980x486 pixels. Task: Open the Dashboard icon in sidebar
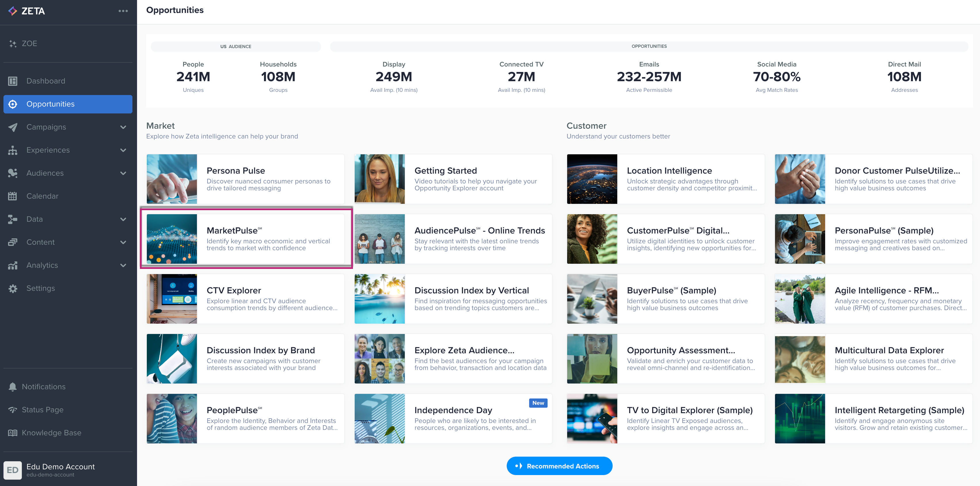(x=13, y=81)
